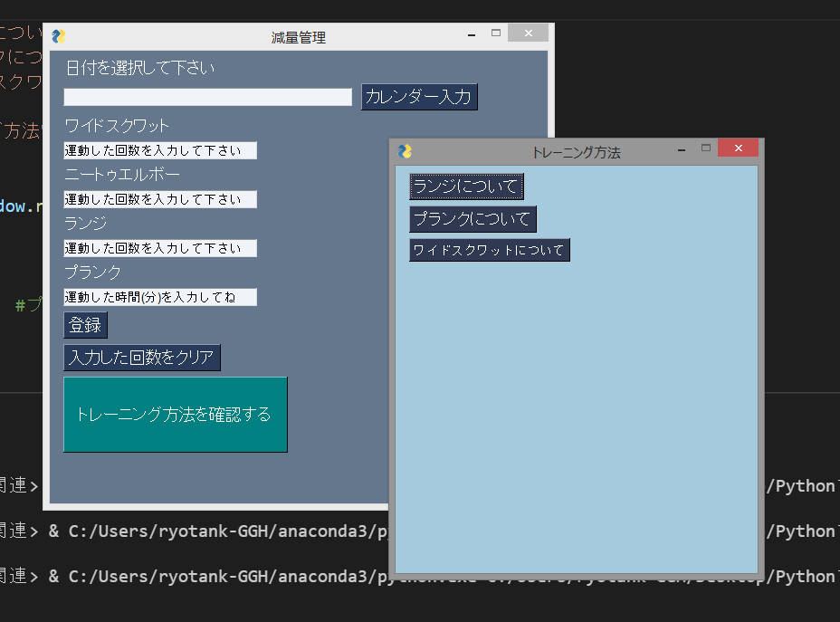This screenshot has width=840, height=622.
Task: Maximize the トレーニング方法 window
Action: point(707,147)
